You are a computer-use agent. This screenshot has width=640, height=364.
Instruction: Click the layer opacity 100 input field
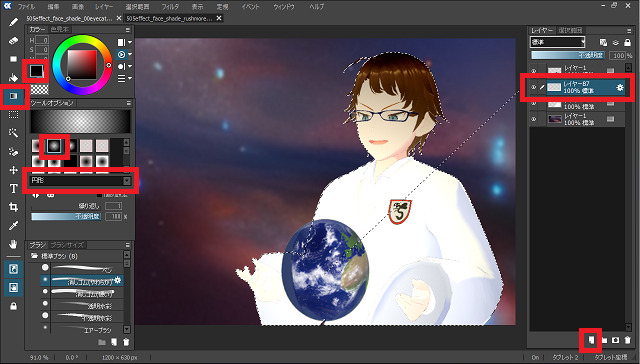tap(619, 55)
